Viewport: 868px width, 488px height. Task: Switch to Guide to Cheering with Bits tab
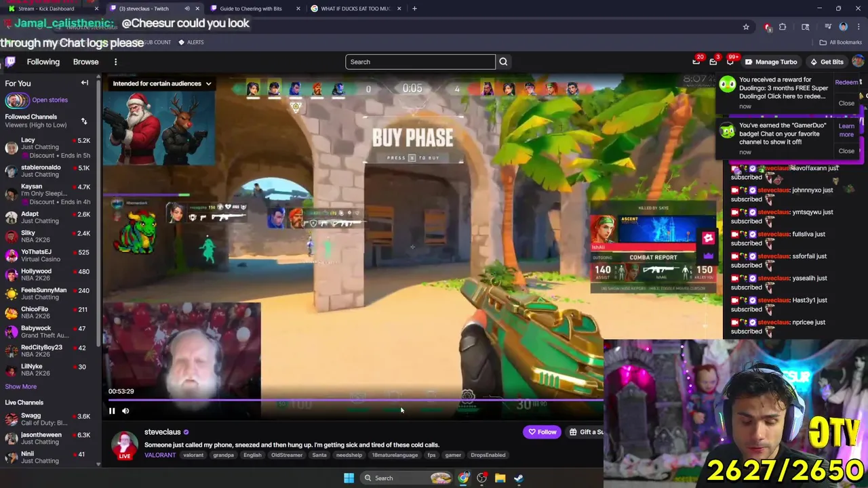(255, 9)
